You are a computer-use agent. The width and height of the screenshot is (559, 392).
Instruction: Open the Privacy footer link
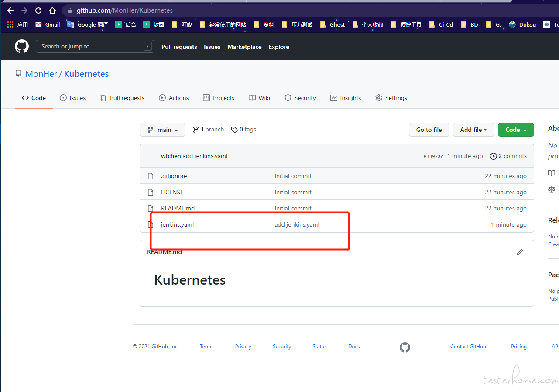[x=243, y=347]
